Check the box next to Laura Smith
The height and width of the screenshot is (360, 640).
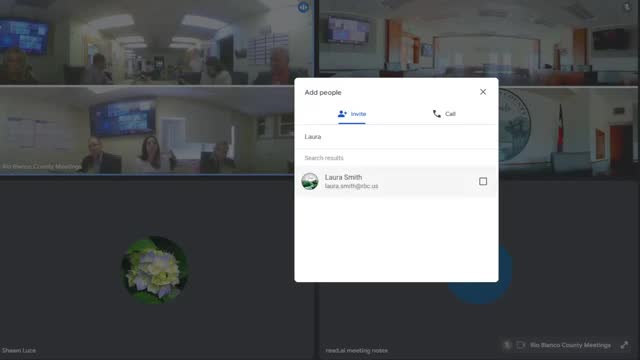click(x=483, y=181)
